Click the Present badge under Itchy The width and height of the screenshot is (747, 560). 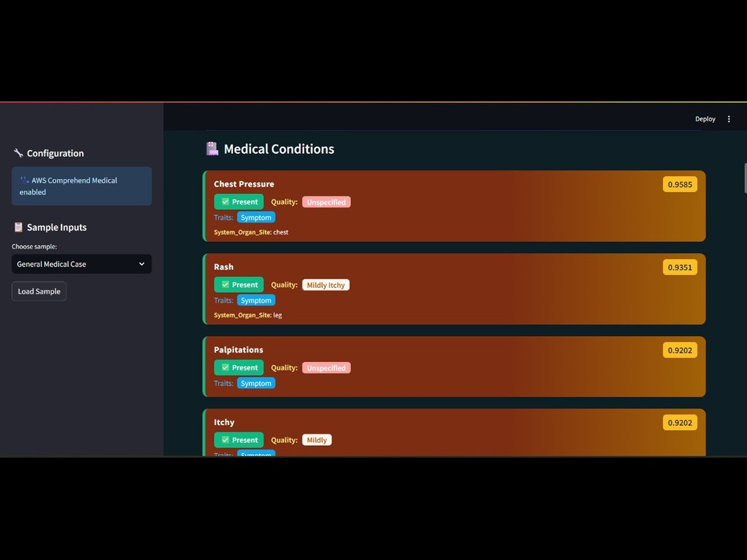[239, 440]
